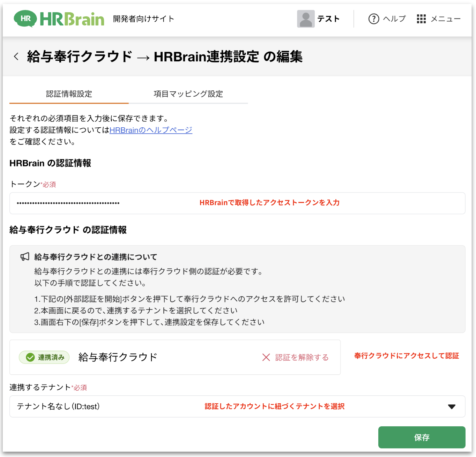Open the HRBrainのヘルプページ link
This screenshot has width=476, height=457.
point(151,130)
